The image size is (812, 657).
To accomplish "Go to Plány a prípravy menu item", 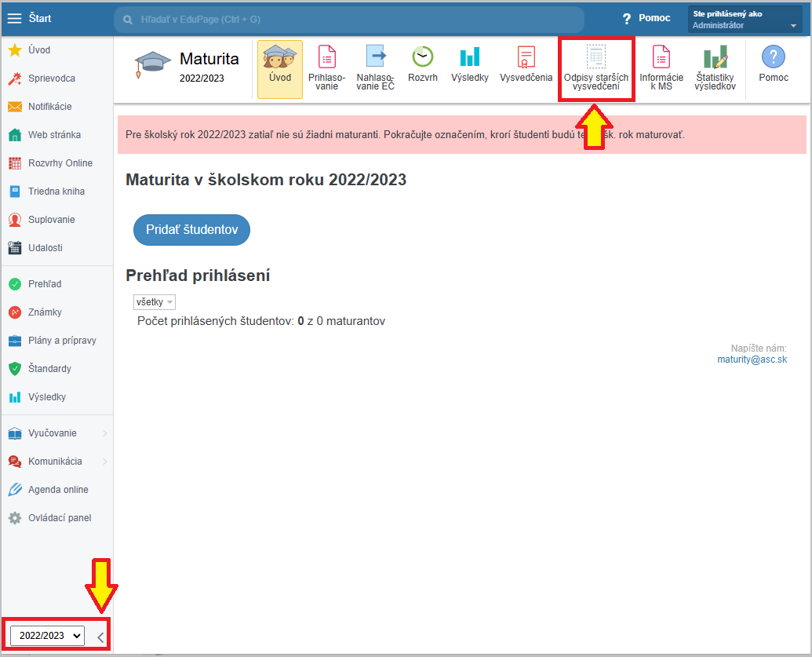I will click(x=57, y=341).
